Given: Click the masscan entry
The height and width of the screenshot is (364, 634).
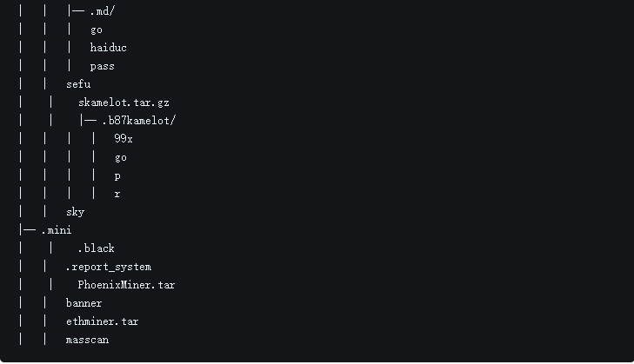Looking at the screenshot, I should pyautogui.click(x=87, y=340).
